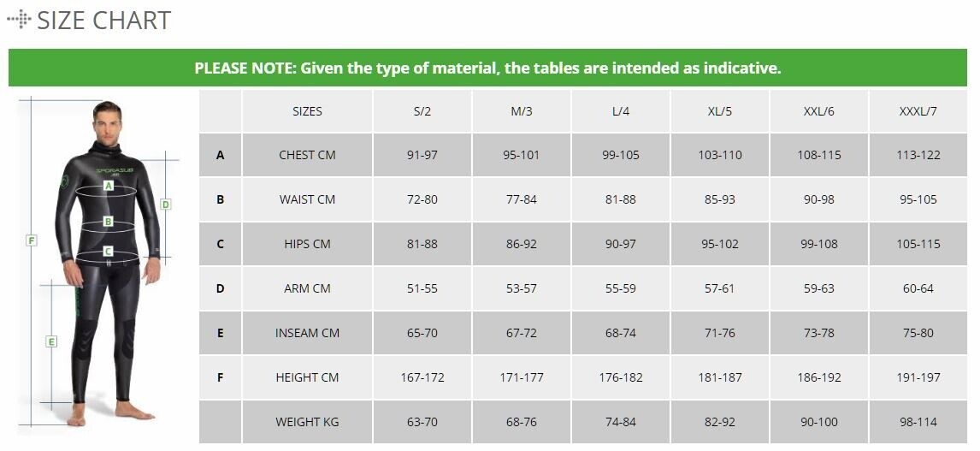
Task: Click the D arm-length marker beside the model
Action: point(166,205)
